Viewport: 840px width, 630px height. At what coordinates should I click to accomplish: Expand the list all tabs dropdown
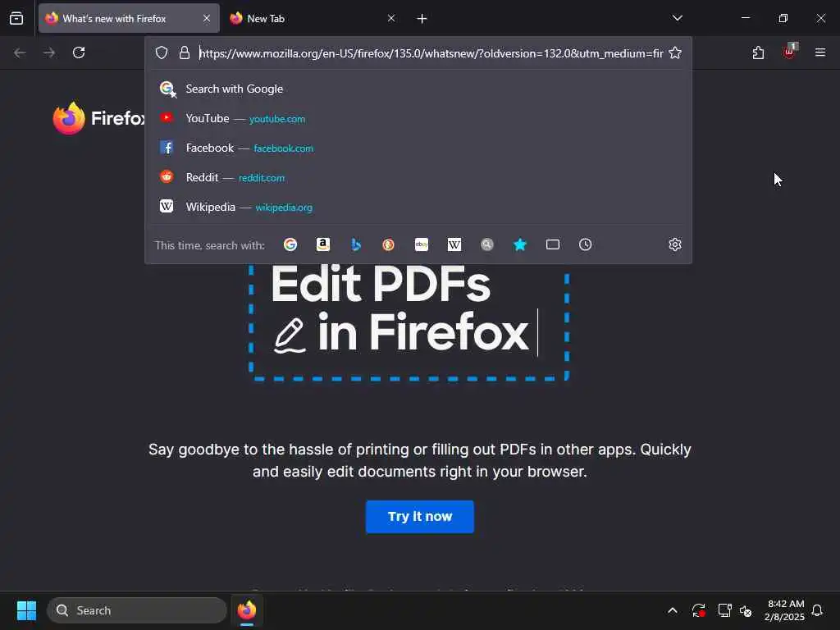[677, 18]
